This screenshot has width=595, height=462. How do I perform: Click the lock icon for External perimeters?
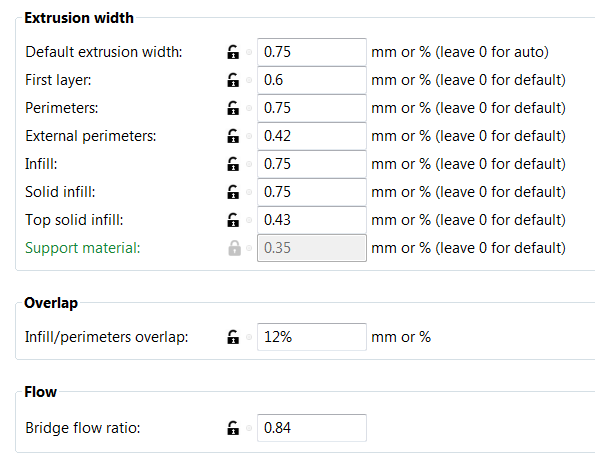[233, 136]
